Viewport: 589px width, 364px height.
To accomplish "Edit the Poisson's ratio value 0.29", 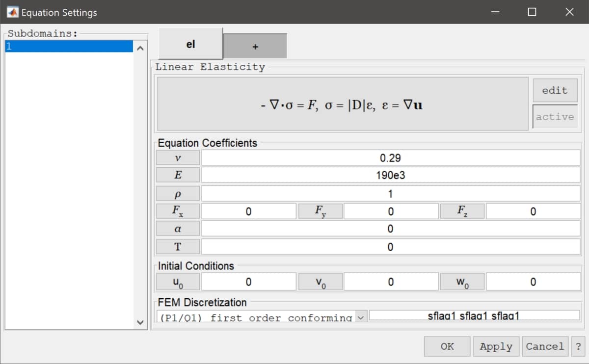I will (391, 158).
